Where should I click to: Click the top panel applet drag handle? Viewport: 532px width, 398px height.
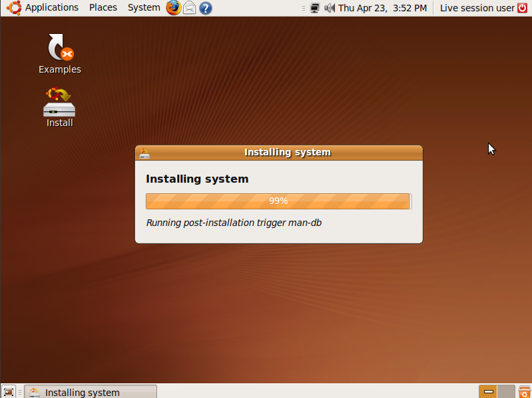pos(304,8)
